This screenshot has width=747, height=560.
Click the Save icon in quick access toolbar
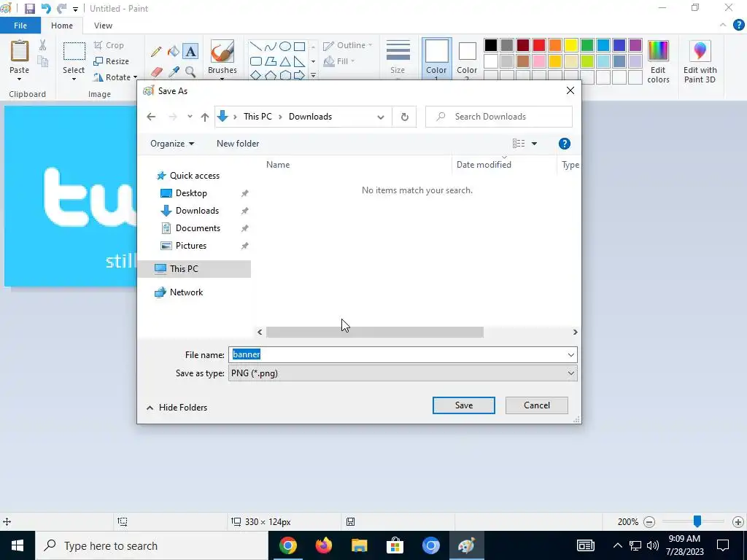click(x=29, y=9)
